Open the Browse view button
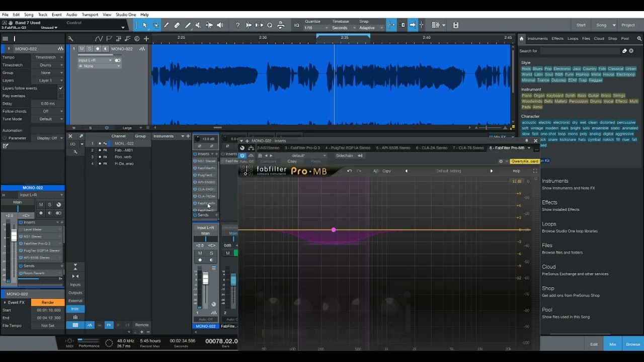This screenshot has height=362, width=644. [633, 344]
